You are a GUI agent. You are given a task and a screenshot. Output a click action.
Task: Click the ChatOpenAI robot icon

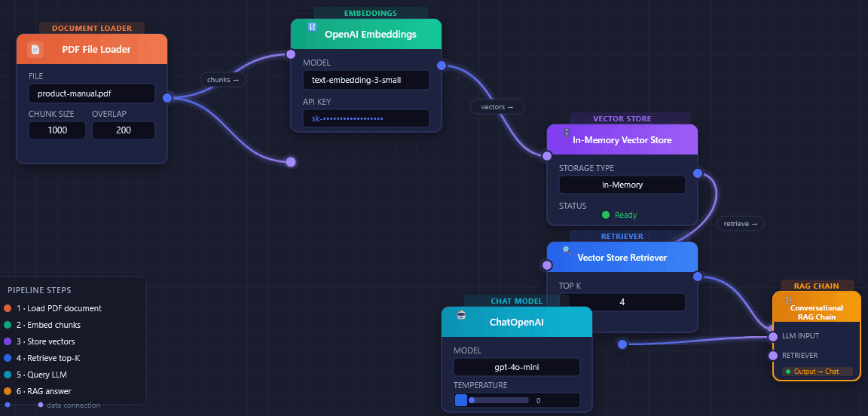(460, 314)
